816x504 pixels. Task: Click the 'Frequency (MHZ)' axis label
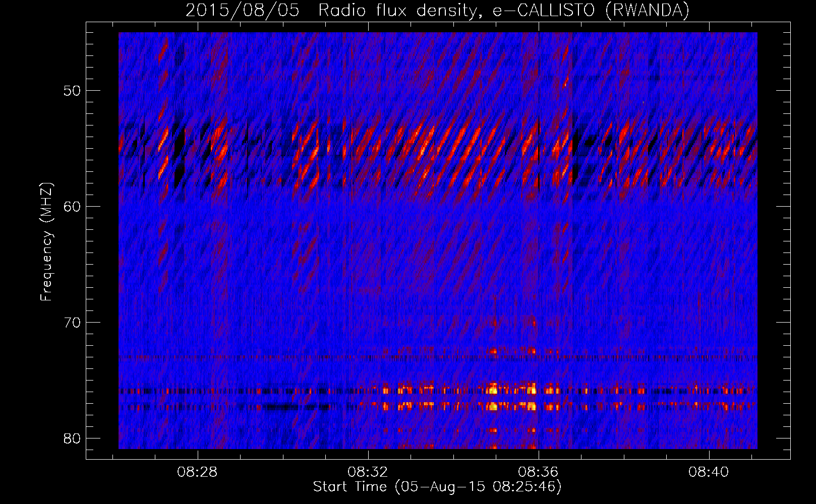[x=46, y=242]
